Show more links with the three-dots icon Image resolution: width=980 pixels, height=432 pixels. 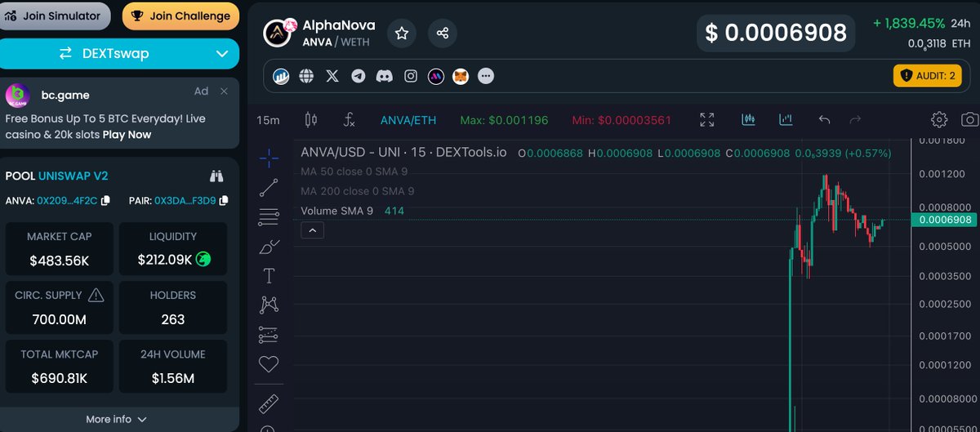[x=486, y=76]
